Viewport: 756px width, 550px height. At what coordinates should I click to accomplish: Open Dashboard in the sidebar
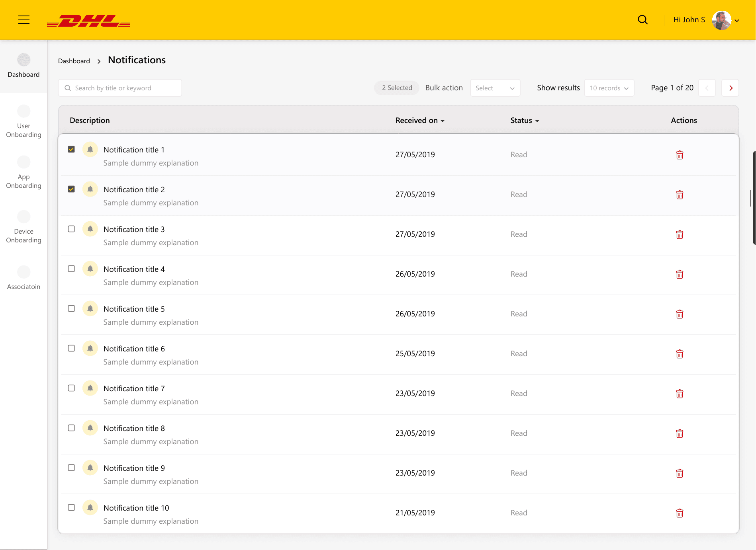pyautogui.click(x=24, y=66)
